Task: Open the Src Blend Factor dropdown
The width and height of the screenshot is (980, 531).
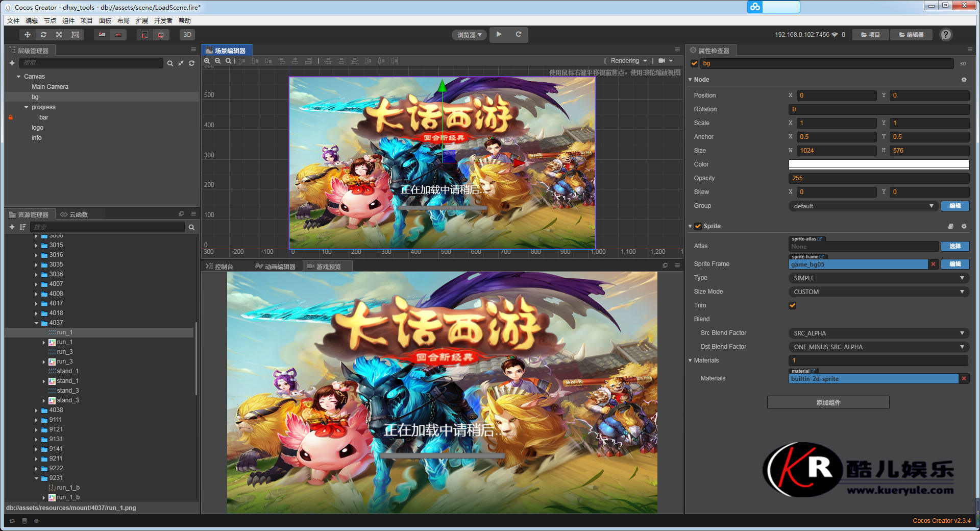Action: tap(878, 333)
